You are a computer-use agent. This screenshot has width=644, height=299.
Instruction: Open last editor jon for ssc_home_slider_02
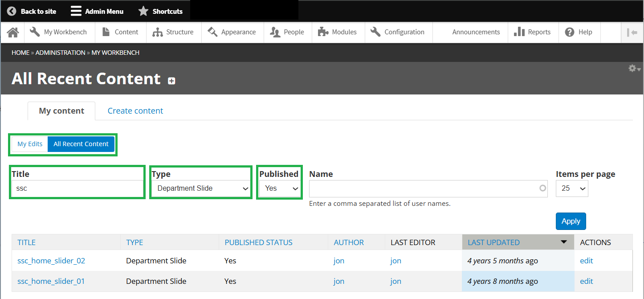[396, 261]
